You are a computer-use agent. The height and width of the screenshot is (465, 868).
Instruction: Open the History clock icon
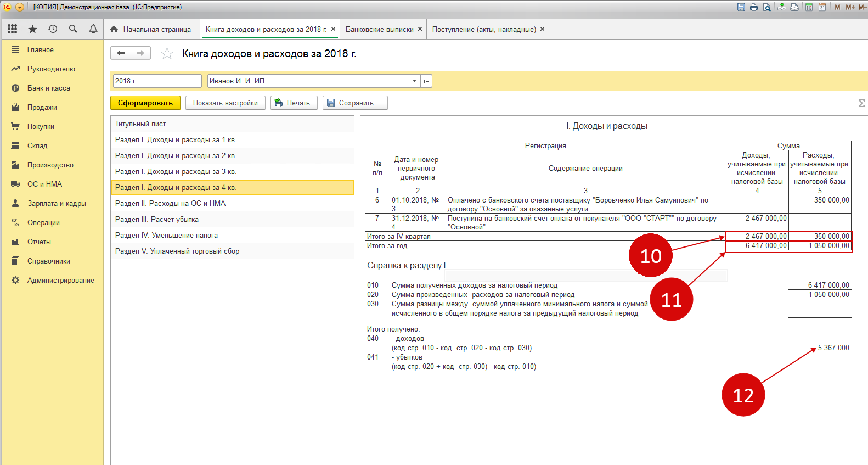(53, 29)
